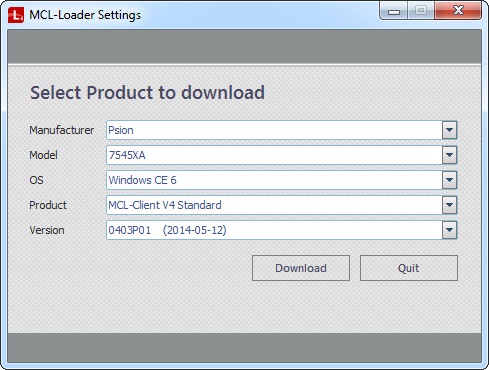Click the OS field showing Windows CE 6
This screenshot has width=489, height=370.
click(x=281, y=180)
